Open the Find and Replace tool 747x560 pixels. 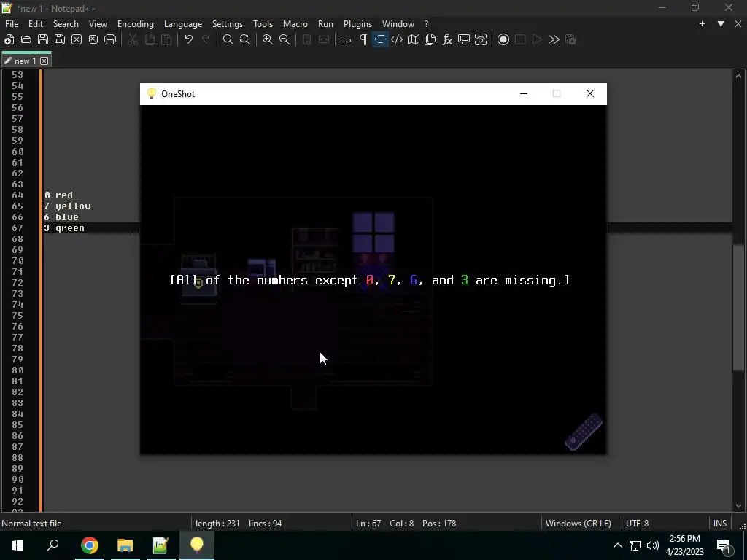click(245, 39)
